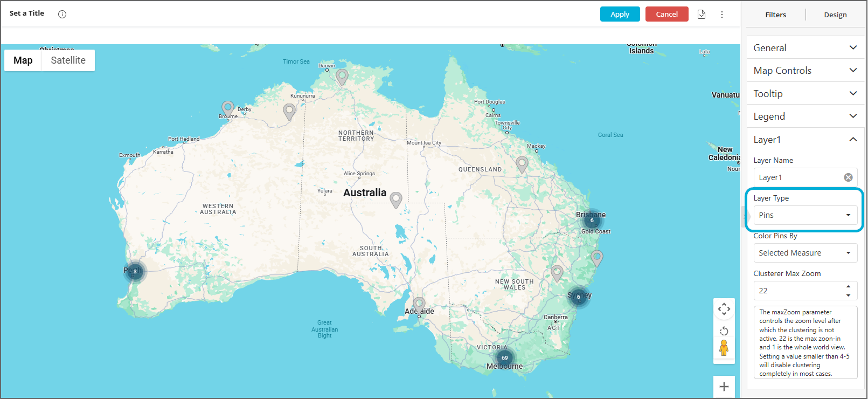Expand the General section

point(805,48)
